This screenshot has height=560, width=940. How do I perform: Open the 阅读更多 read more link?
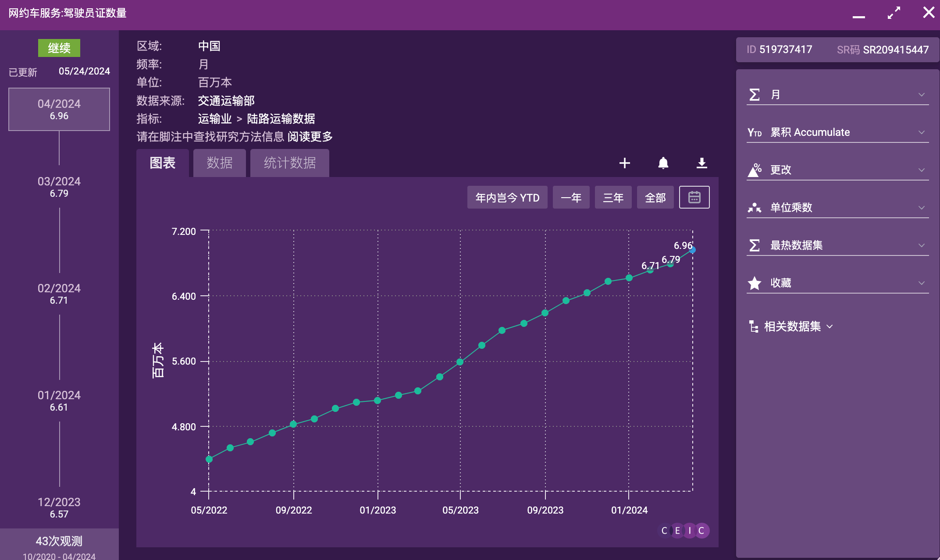pyautogui.click(x=310, y=137)
